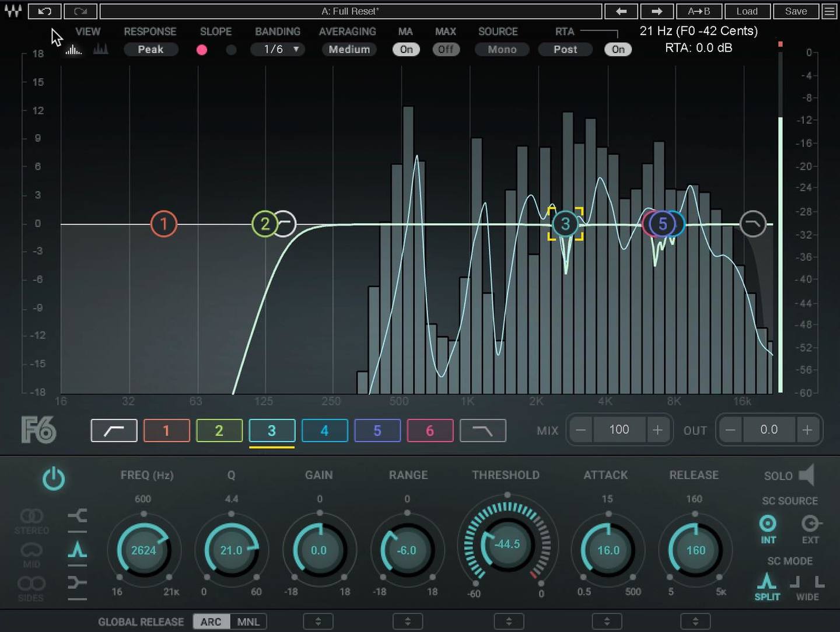Select band 5 node on the graph

pyautogui.click(x=663, y=224)
